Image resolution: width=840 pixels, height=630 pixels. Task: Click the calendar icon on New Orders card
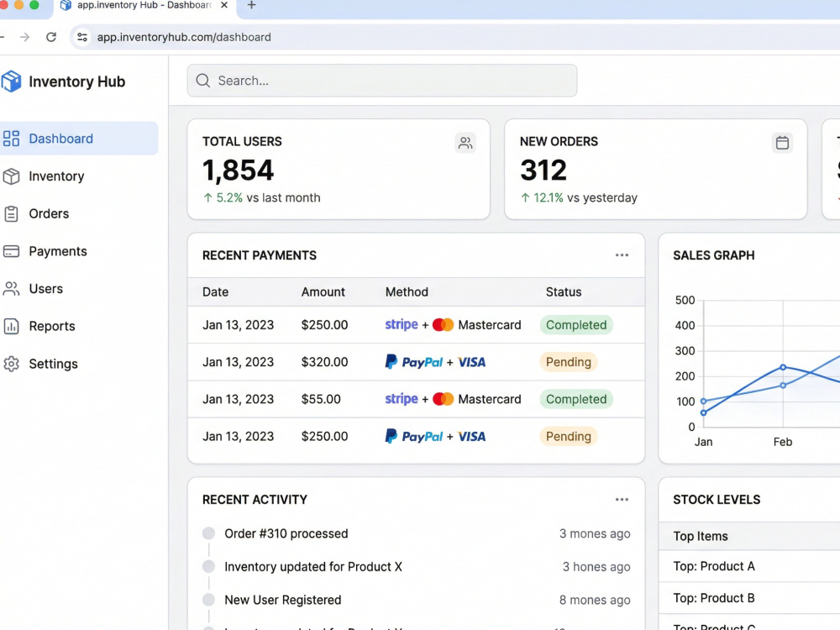782,143
